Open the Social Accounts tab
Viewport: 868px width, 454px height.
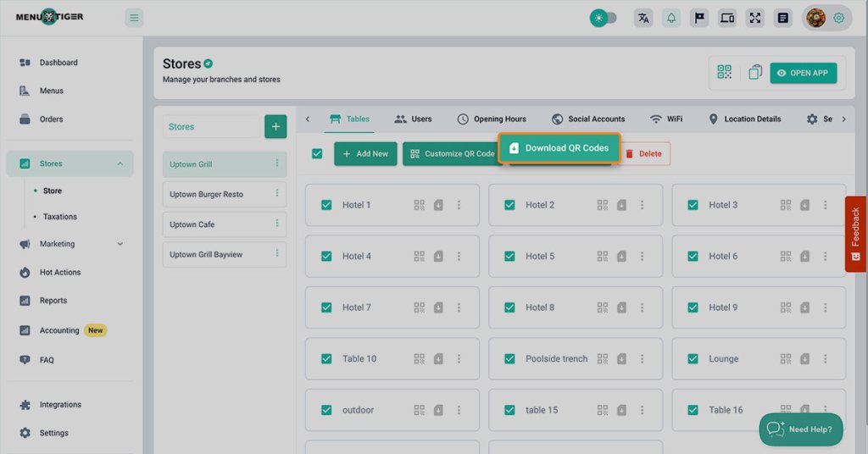pyautogui.click(x=588, y=119)
